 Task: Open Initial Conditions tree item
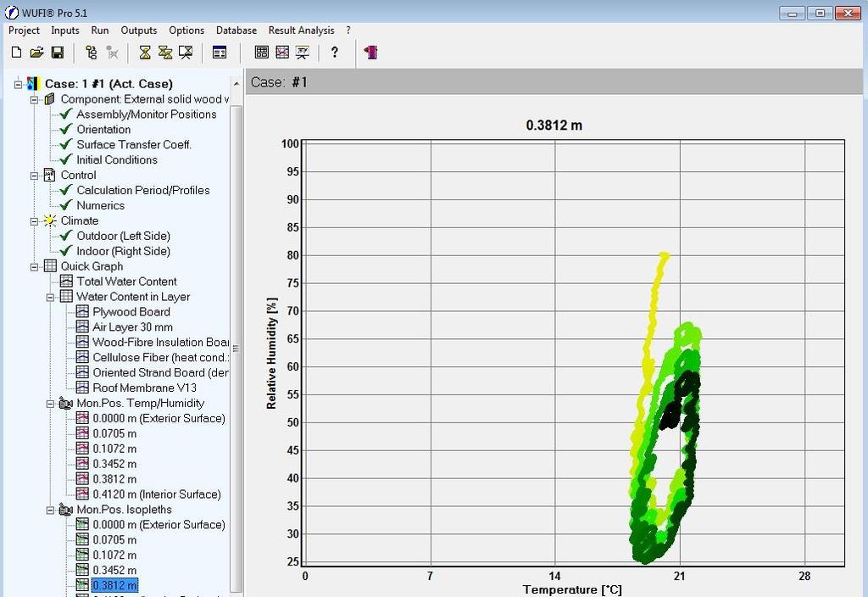pyautogui.click(x=117, y=160)
